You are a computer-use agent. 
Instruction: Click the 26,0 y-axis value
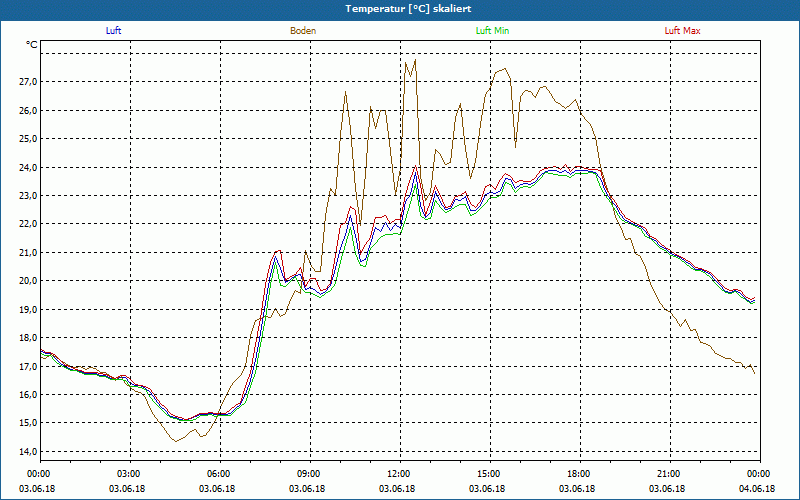[28, 110]
